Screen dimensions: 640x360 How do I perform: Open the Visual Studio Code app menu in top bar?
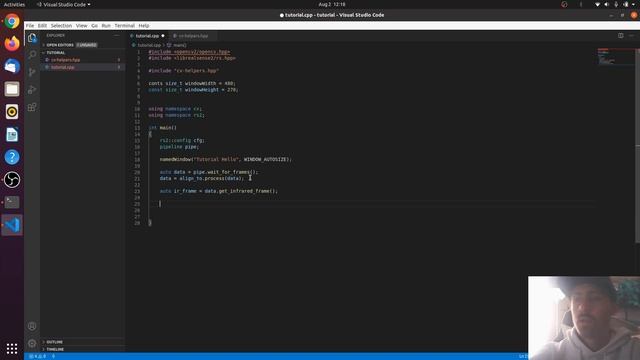[64, 4]
